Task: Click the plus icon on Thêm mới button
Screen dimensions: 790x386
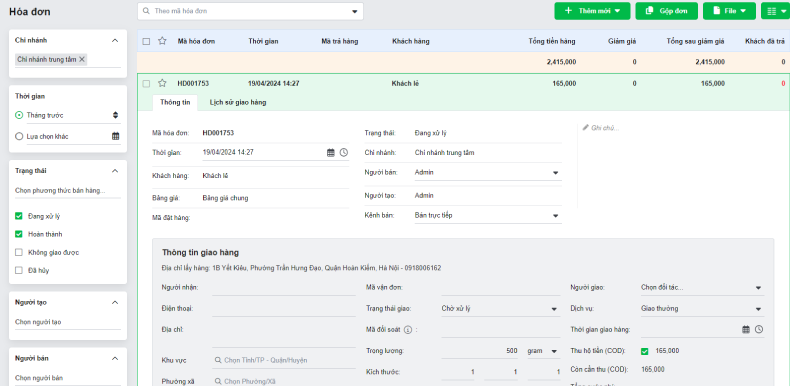Action: click(568, 11)
